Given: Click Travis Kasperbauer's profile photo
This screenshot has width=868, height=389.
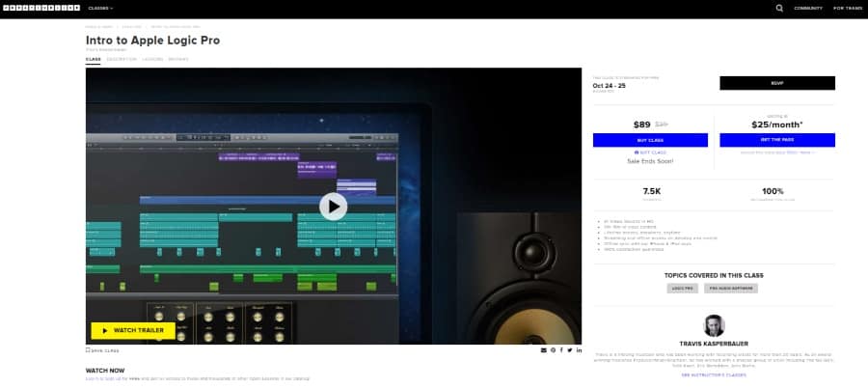Looking at the screenshot, I should click(x=714, y=325).
